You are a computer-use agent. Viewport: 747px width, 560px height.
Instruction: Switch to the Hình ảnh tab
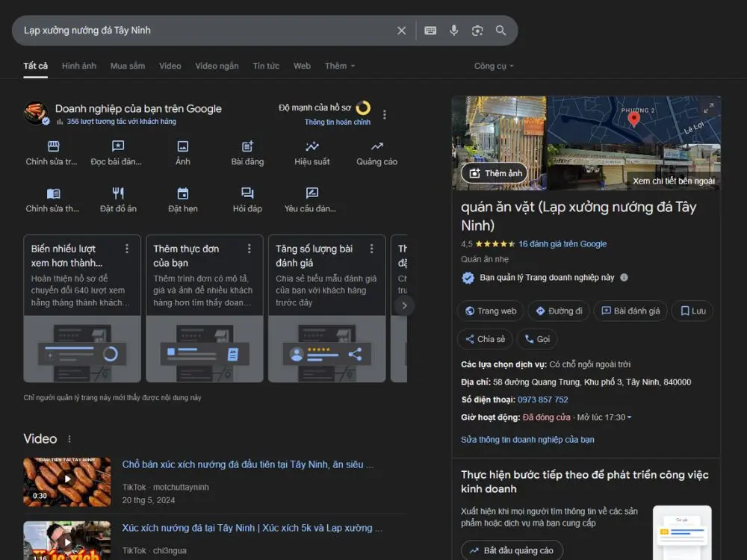pyautogui.click(x=79, y=66)
